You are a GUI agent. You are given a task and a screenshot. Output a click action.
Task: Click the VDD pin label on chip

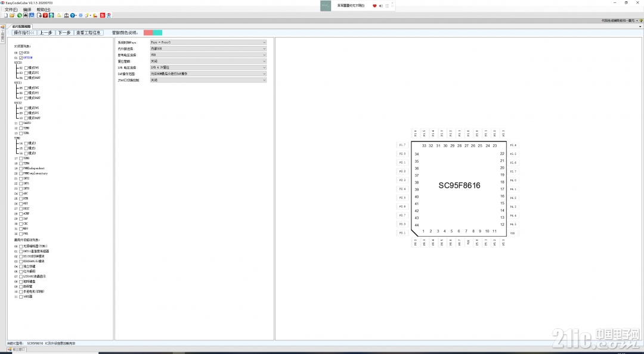[513, 233]
